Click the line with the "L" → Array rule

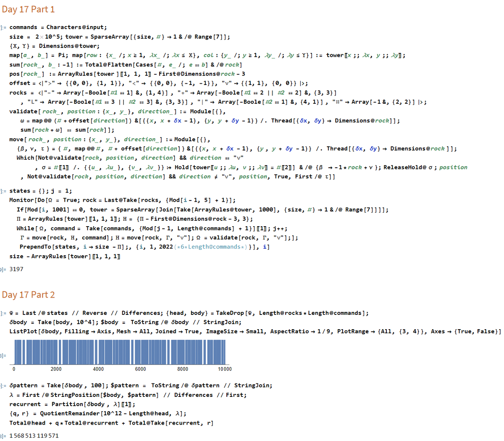[x=223, y=102]
